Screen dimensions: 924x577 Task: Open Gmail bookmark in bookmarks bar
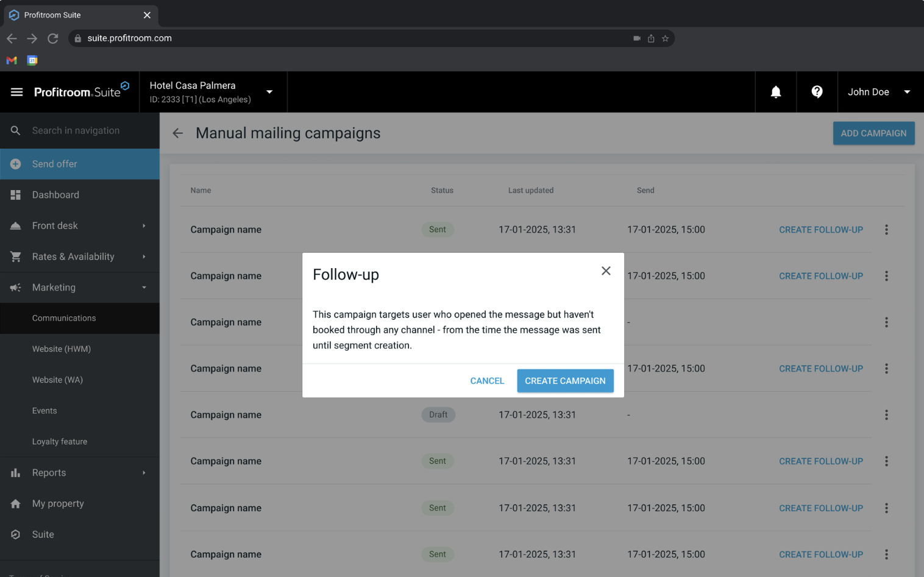12,60
